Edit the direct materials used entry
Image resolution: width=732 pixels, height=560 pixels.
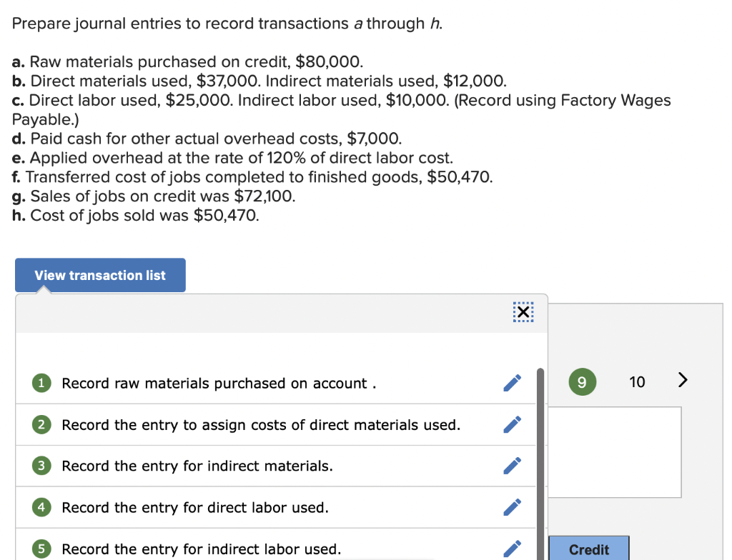pos(512,424)
